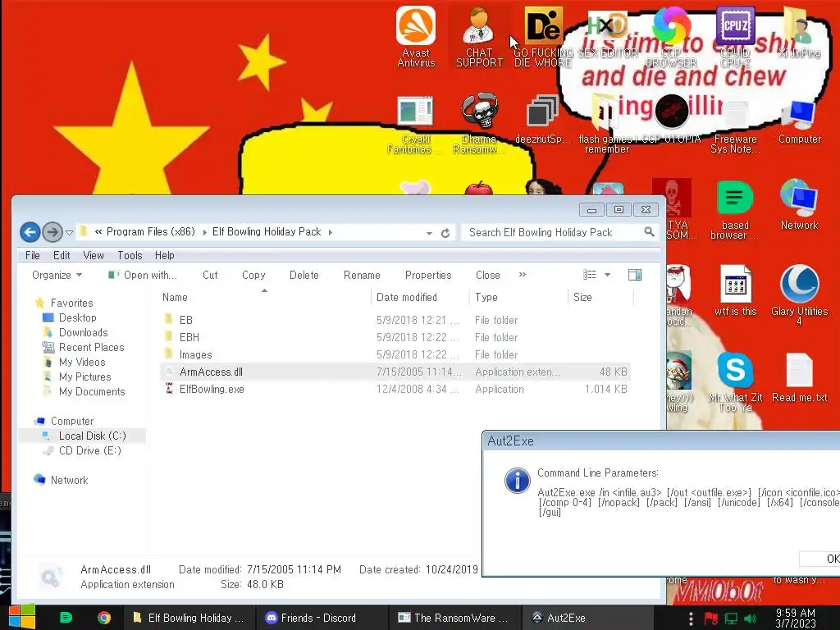
Task: Open the Xi JinPing desktop folder
Action: [799, 32]
